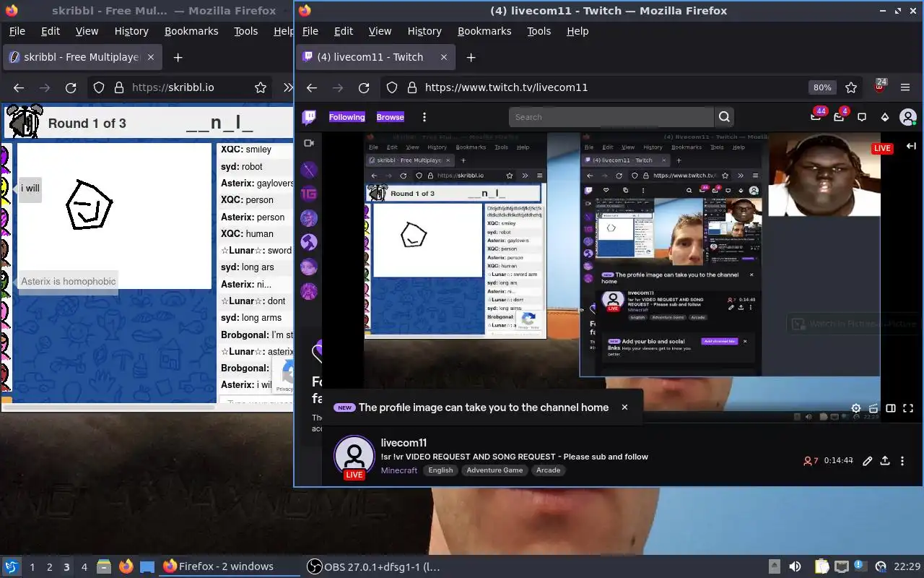Open the Minecraft category link
Screen dimensions: 924x578
[399, 470]
